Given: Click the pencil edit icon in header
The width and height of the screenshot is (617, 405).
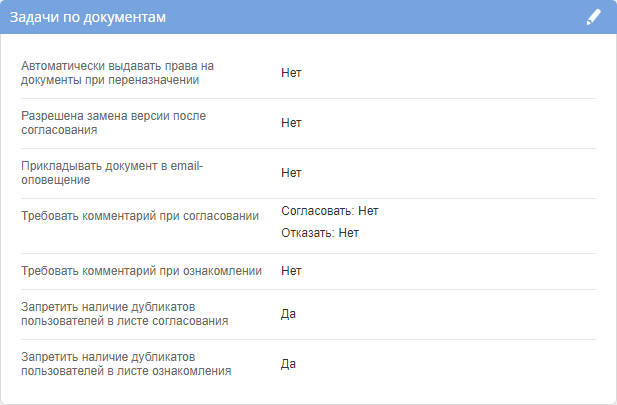Looking at the screenshot, I should pos(594,17).
